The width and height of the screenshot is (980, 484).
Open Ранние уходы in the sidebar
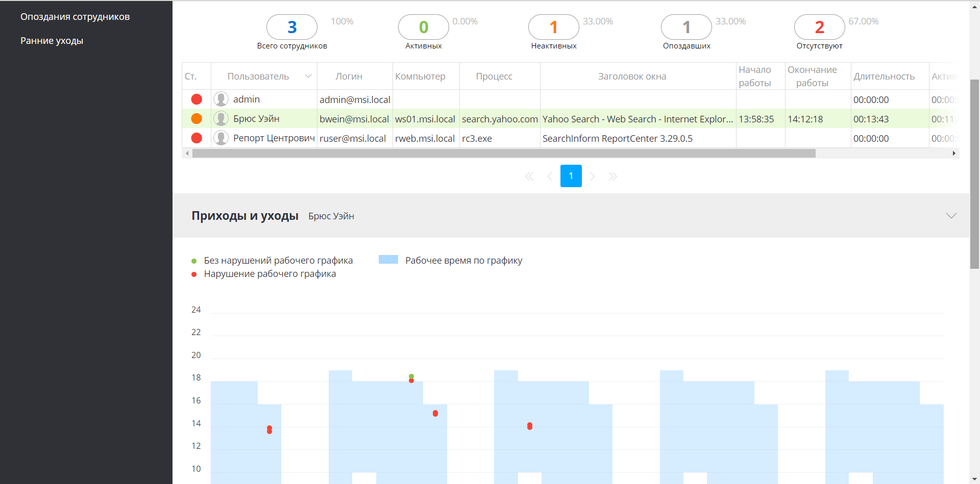[52, 41]
